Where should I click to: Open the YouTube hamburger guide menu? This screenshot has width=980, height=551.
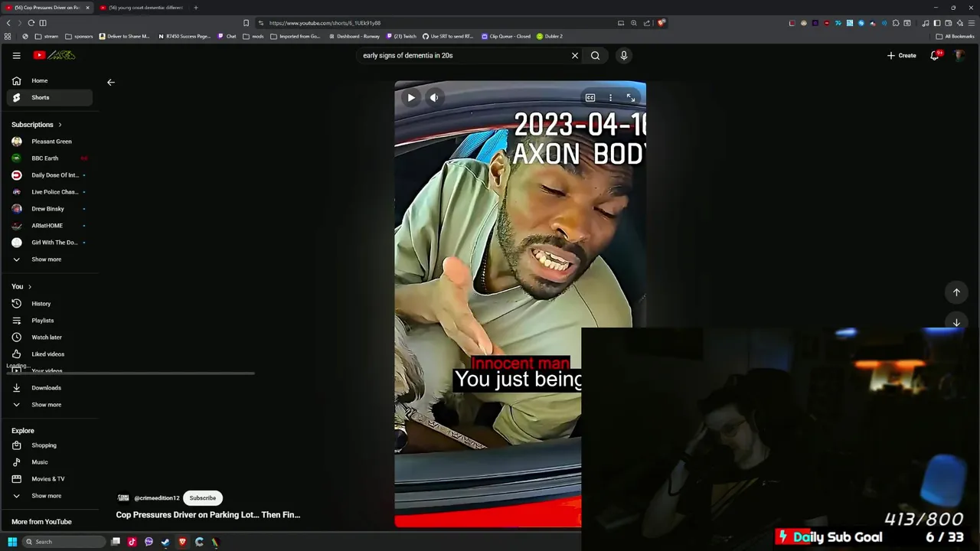click(16, 55)
